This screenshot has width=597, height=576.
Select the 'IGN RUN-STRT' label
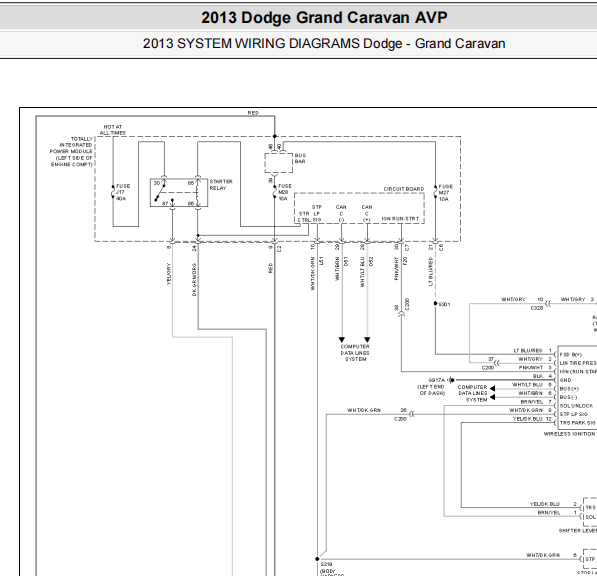[400, 219]
